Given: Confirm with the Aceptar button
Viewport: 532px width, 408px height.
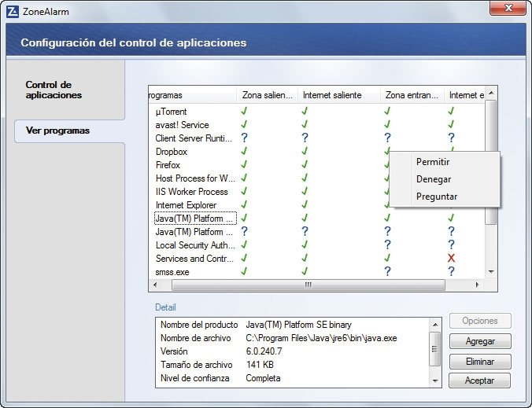Looking at the screenshot, I should click(x=479, y=380).
